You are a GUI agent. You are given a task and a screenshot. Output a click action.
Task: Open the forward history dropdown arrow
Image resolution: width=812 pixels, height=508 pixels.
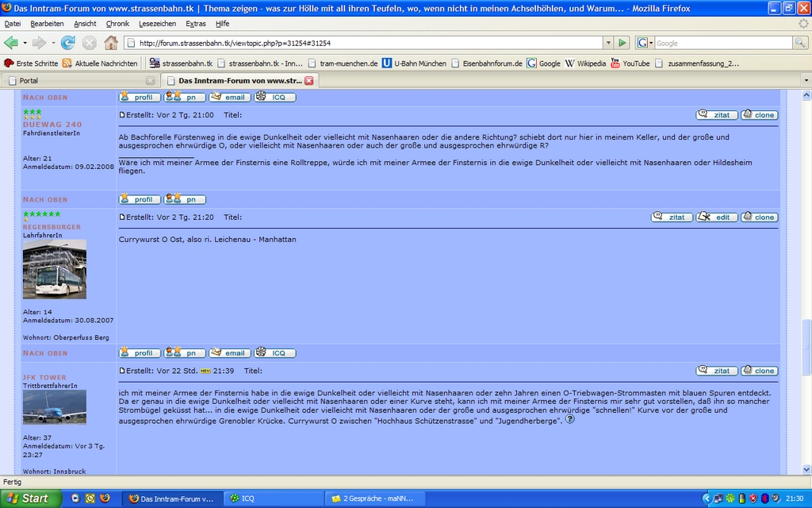tap(53, 43)
